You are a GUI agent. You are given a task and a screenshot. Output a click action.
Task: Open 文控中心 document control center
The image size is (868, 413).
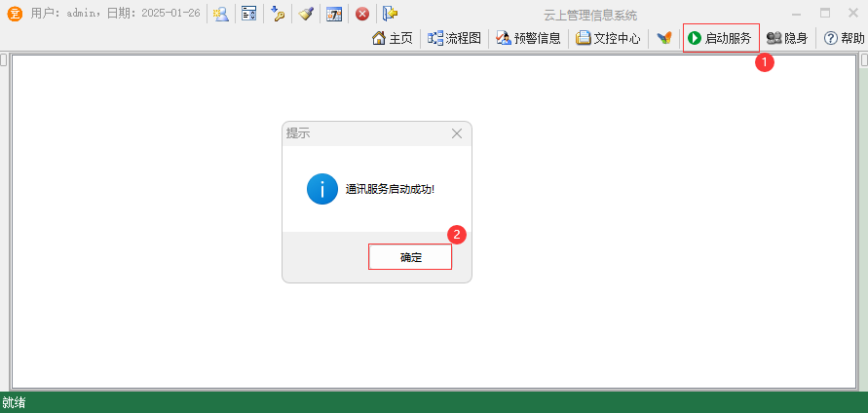[x=608, y=38]
